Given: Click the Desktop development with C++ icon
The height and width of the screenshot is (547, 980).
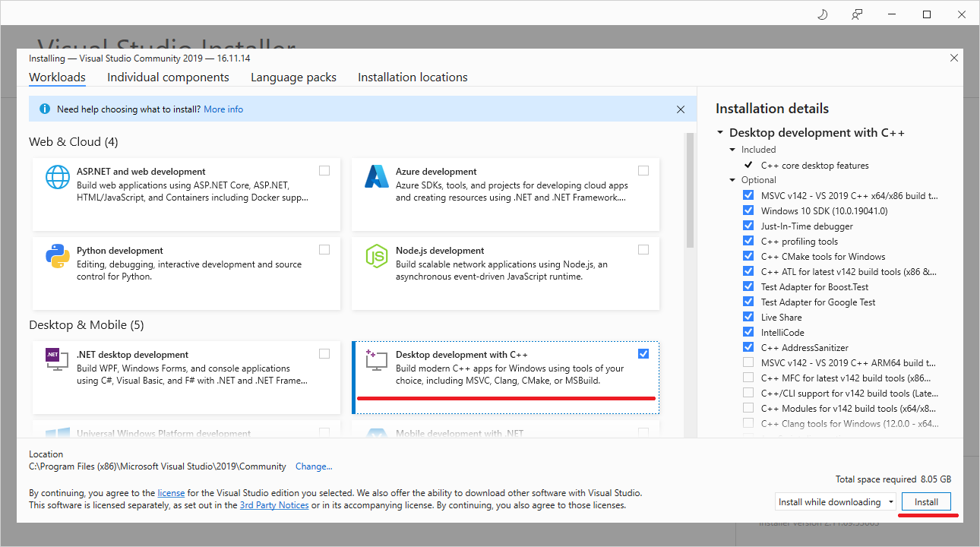Looking at the screenshot, I should (x=377, y=360).
